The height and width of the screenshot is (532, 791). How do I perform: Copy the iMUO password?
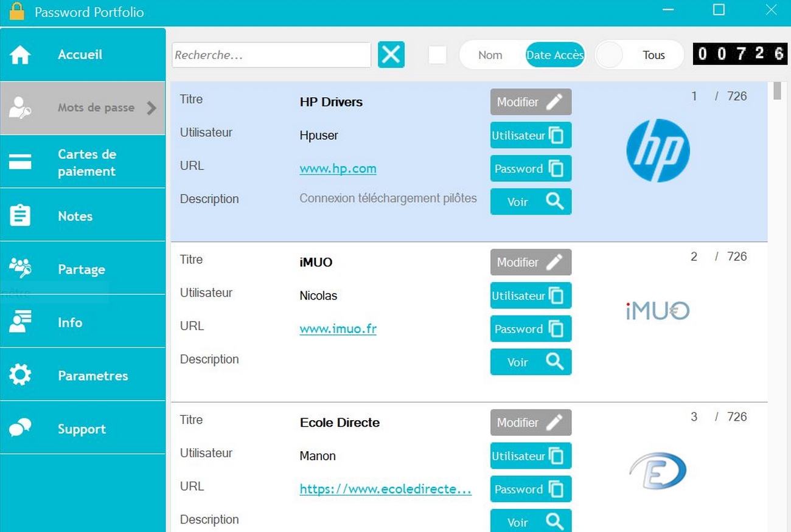pyautogui.click(x=531, y=329)
